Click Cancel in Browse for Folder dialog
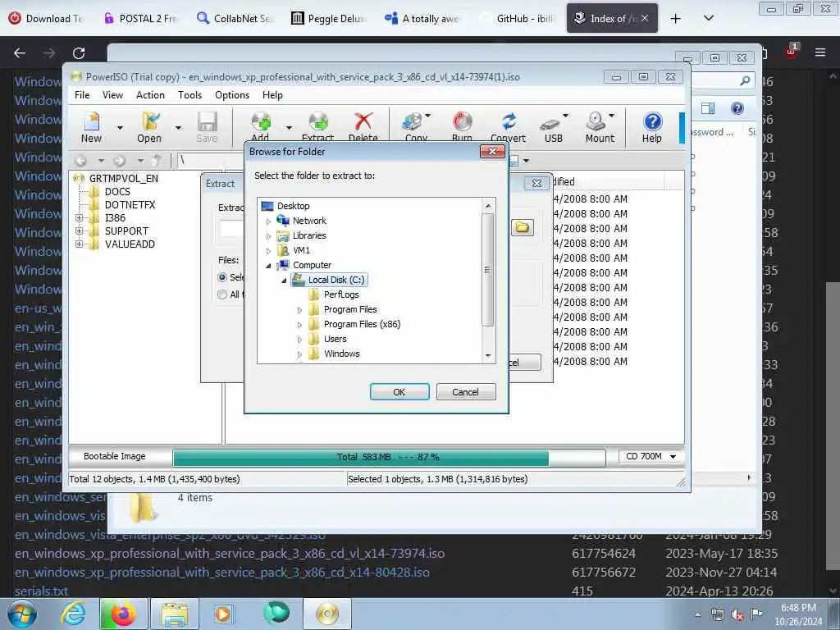This screenshot has width=840, height=630. tap(466, 392)
